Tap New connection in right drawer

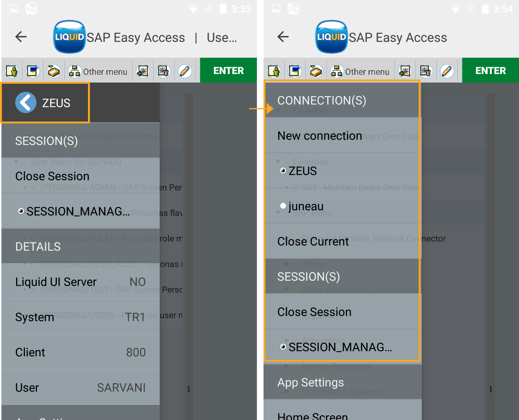[342, 136]
